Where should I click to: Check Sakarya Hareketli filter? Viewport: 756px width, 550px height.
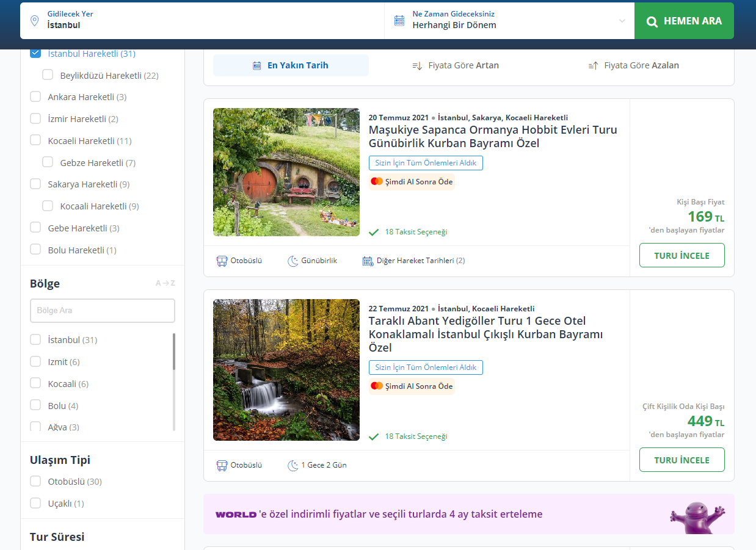click(x=35, y=184)
